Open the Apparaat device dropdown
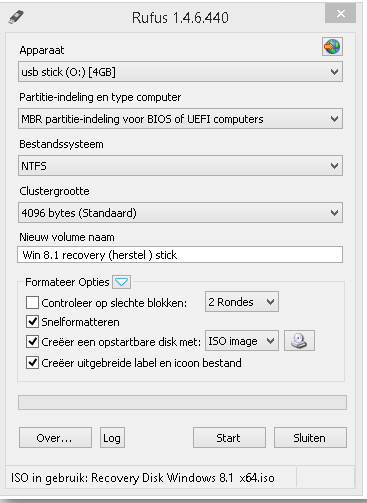This screenshot has width=367, height=503. (x=180, y=72)
